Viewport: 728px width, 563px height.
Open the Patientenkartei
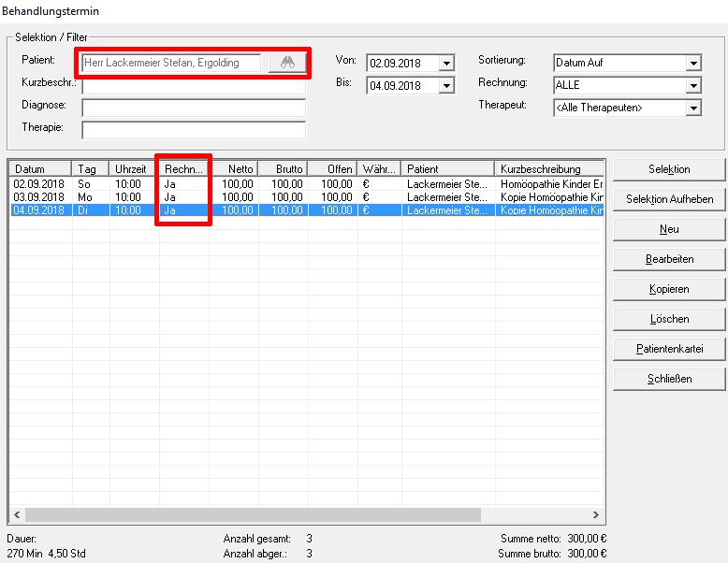[669, 349]
